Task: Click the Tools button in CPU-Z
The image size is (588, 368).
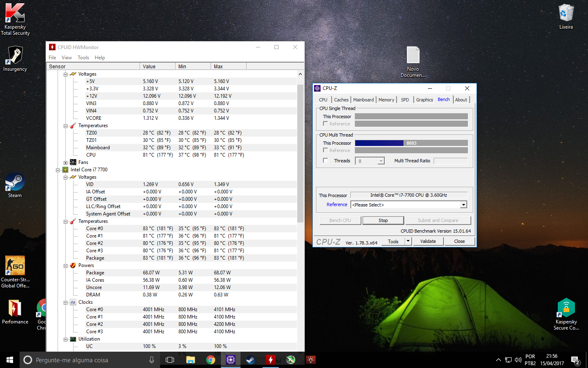Action: 393,241
